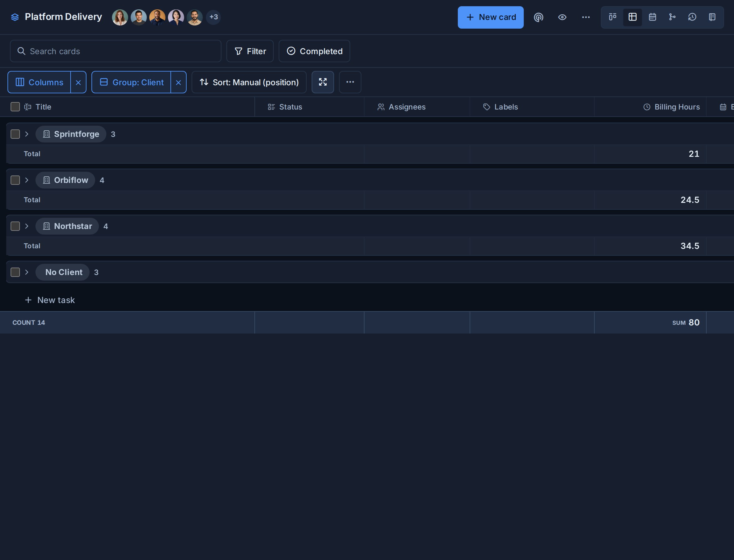Open the branch/dependency view icon
The width and height of the screenshot is (734, 560).
[672, 17]
